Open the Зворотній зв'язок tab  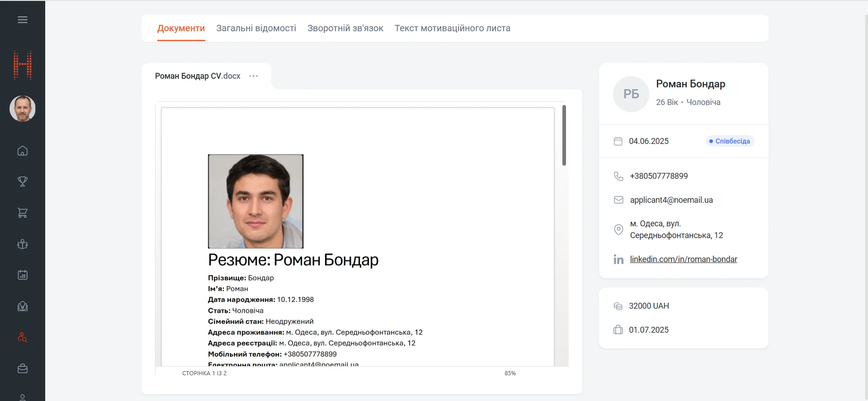click(345, 29)
